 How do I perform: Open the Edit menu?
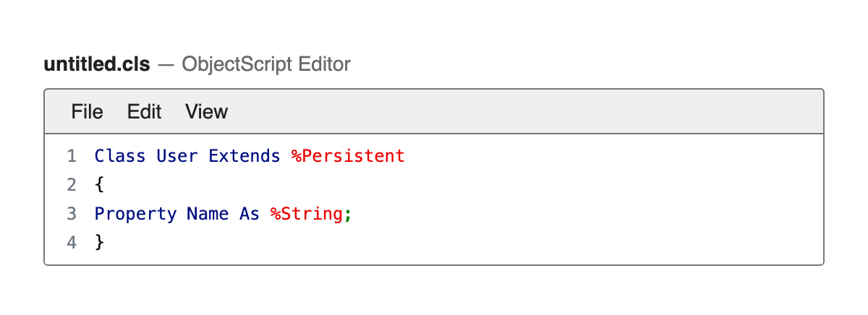(x=145, y=111)
